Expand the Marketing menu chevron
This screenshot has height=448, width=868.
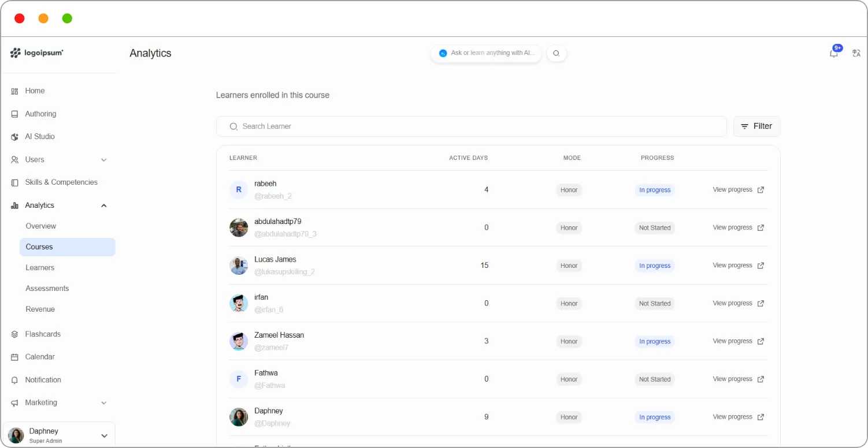104,403
